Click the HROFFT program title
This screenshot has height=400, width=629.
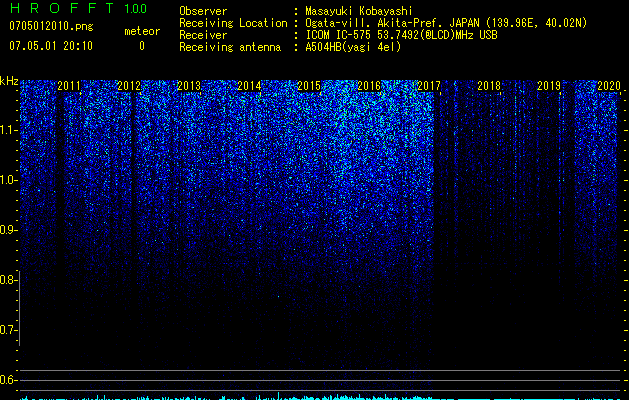62,8
